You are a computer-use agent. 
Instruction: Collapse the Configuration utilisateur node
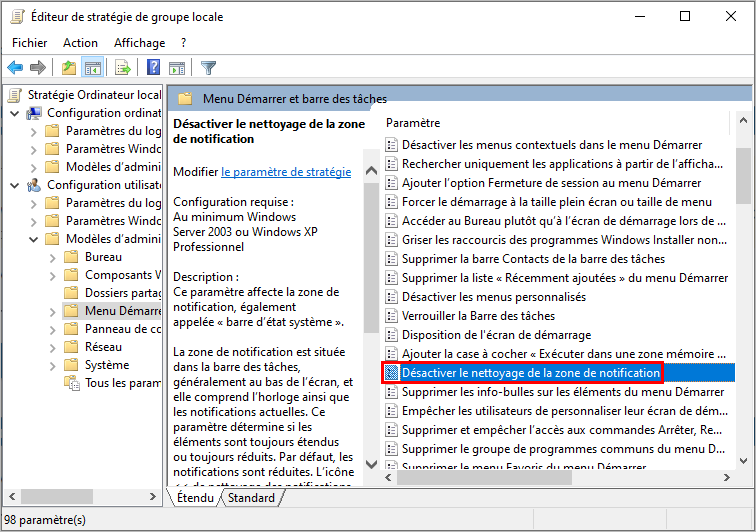click(x=15, y=186)
